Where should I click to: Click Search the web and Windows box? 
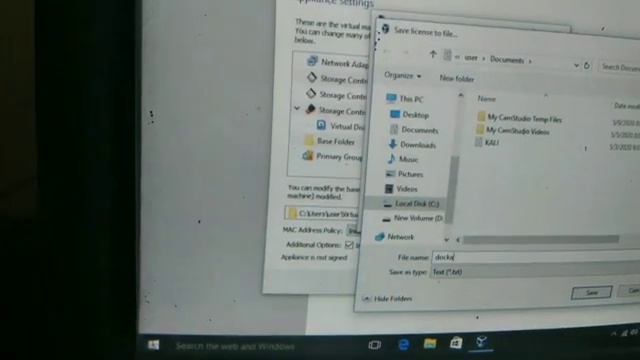[x=235, y=347]
